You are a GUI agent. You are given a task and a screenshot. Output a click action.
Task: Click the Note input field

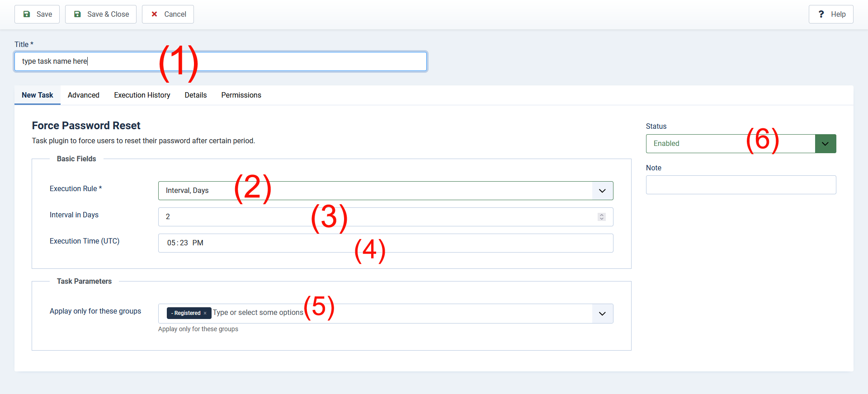[741, 185]
